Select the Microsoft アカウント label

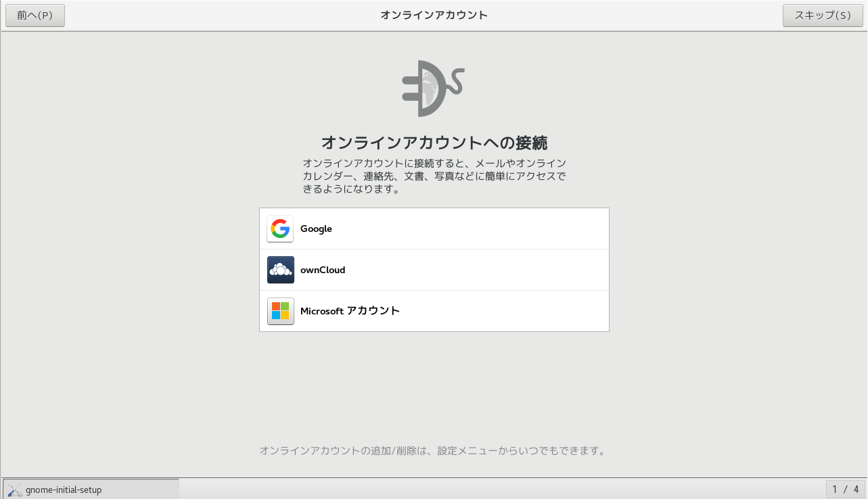coord(350,311)
